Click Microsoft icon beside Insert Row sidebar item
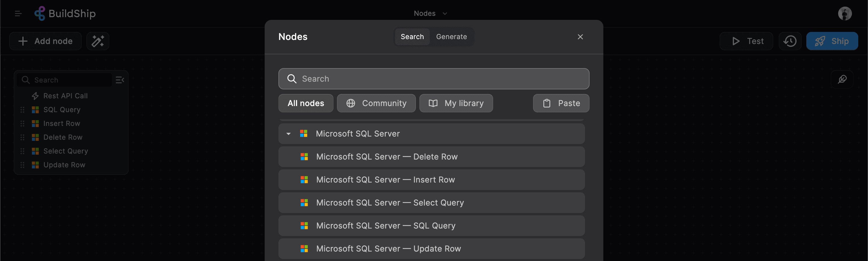The height and width of the screenshot is (261, 868). (x=35, y=124)
